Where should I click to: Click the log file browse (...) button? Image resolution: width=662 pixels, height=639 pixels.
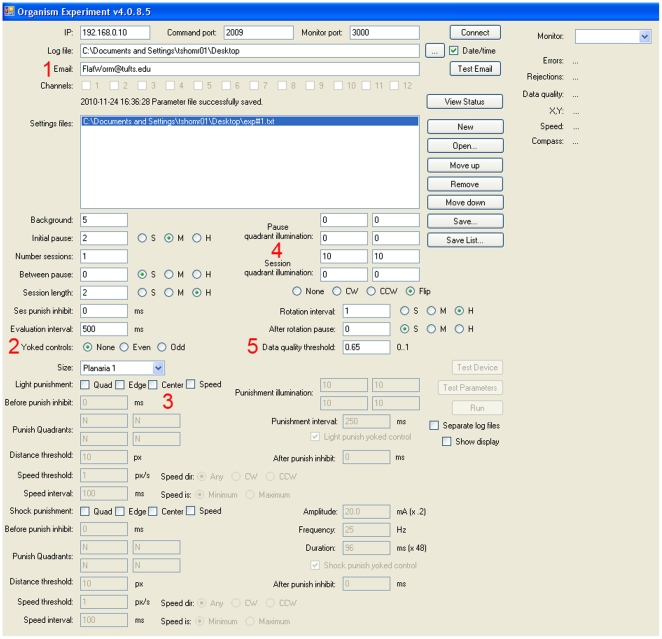[435, 50]
